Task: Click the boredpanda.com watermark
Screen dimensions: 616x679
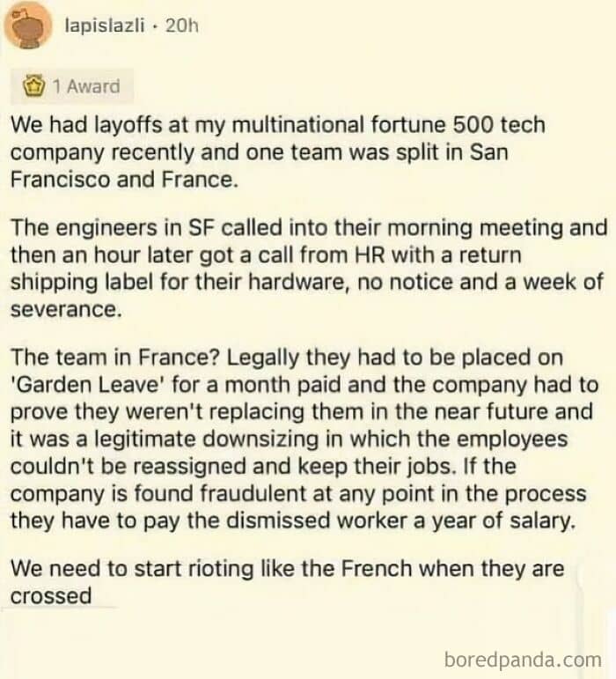Action: [523, 658]
